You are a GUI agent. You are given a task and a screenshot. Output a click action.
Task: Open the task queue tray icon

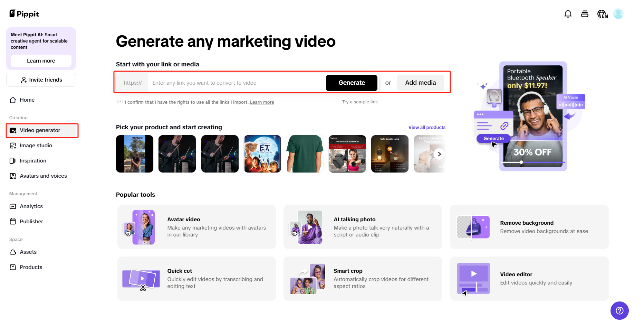click(x=585, y=13)
